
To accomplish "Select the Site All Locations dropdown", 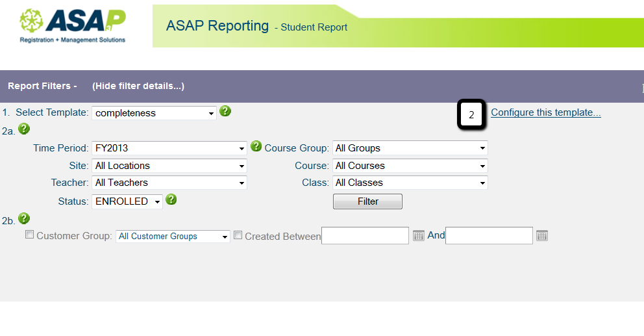I will (x=169, y=166).
